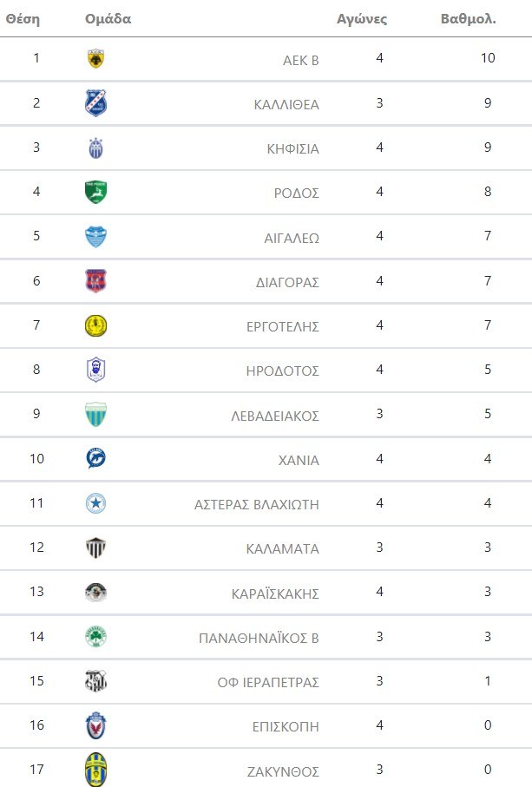Click the ΑΣΤΕΡΑΣ ΒΛΑΧΙΩΤΗ star logo
Screen dimensions: 532x787
[x=96, y=503]
